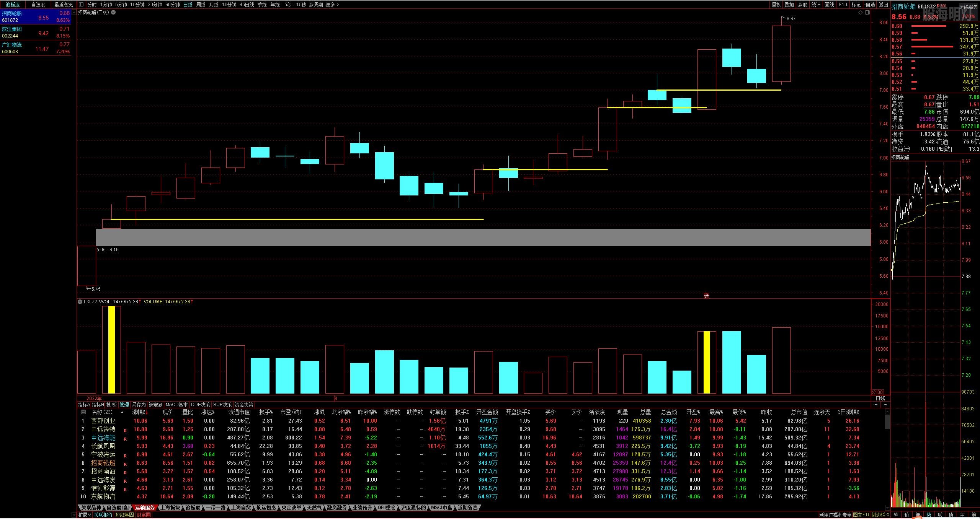Viewport: 980px width, 519px height.
Task: Click the list settings icon beside 名称(29)
Action: (x=83, y=412)
